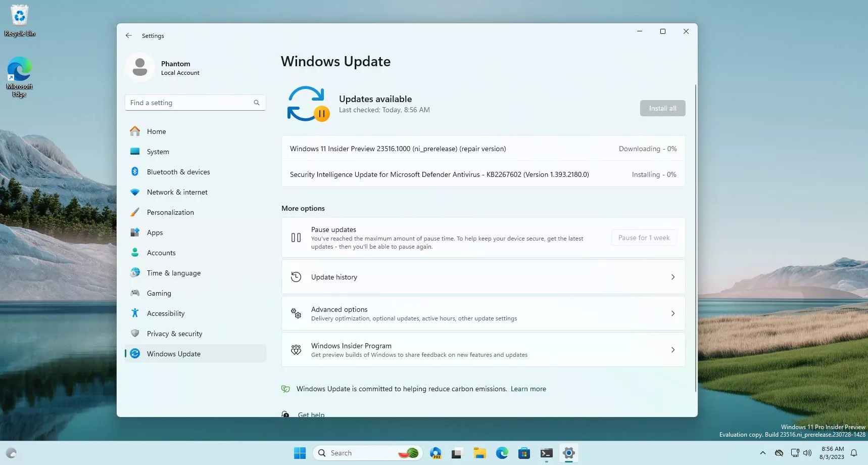The image size is (868, 465).
Task: Click the Accounts person icon in sidebar
Action: 135,253
